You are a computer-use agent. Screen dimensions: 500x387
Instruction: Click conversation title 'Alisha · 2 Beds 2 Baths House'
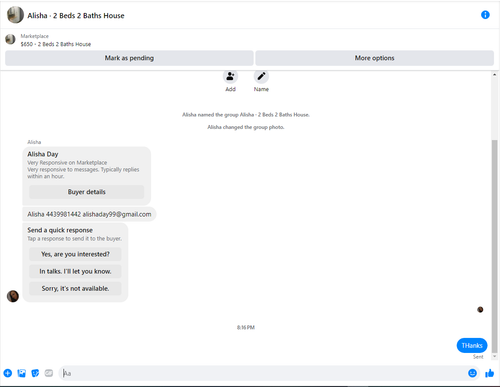[76, 16]
